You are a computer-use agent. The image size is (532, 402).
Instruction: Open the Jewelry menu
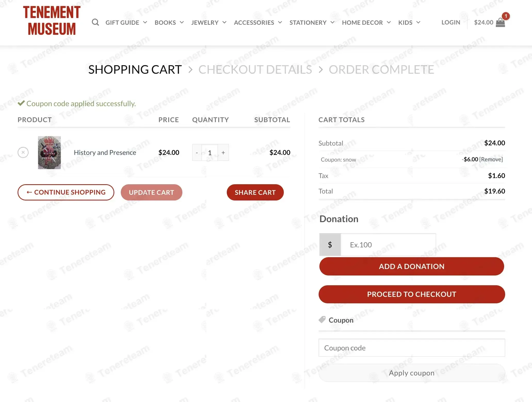click(x=205, y=22)
